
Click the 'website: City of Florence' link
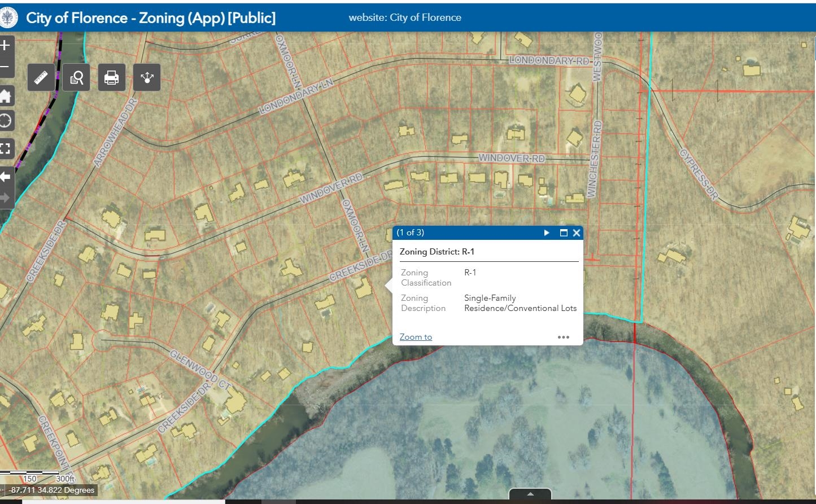tap(405, 17)
